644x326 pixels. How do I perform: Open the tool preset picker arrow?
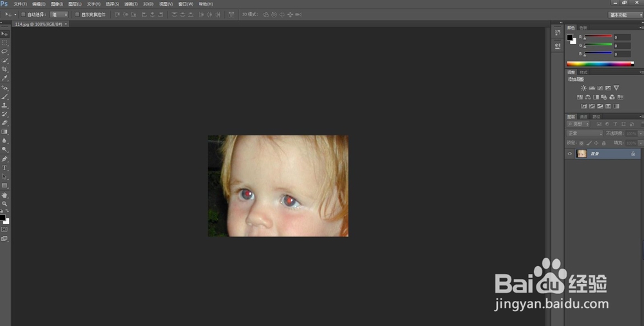pyautogui.click(x=15, y=14)
